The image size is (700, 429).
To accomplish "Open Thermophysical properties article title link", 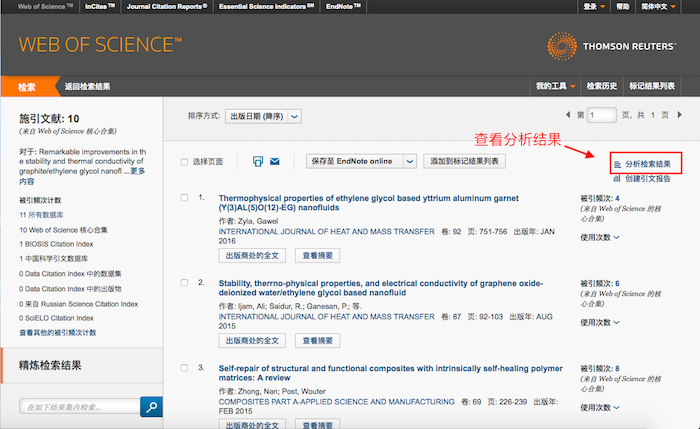I will coord(368,203).
